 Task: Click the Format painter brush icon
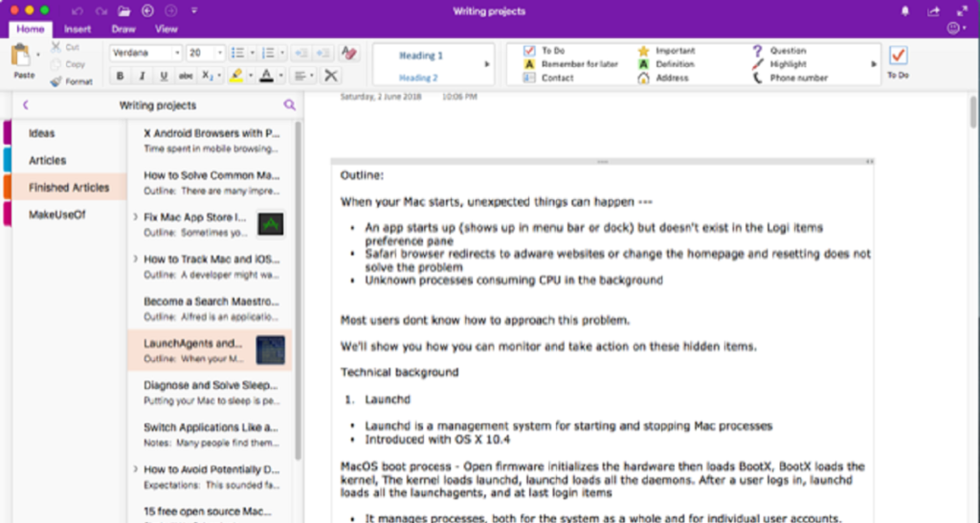56,81
